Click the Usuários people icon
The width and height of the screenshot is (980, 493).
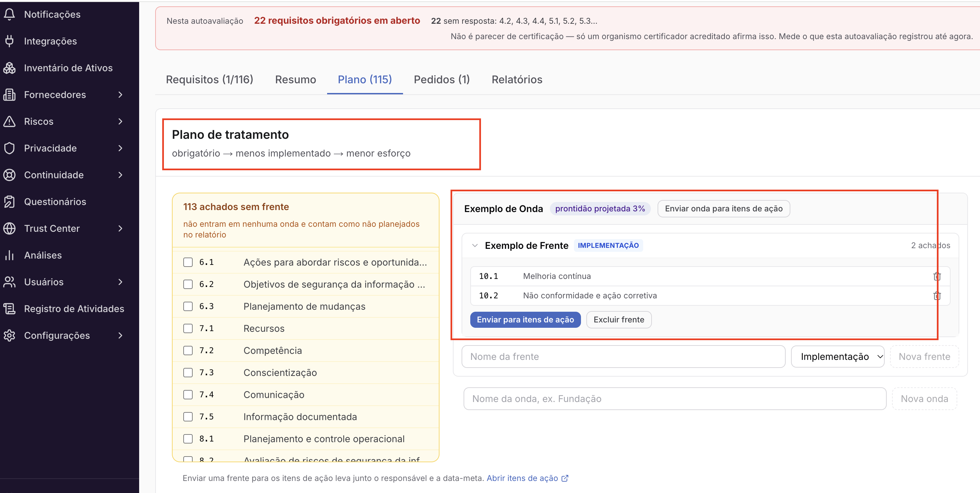pos(9,282)
